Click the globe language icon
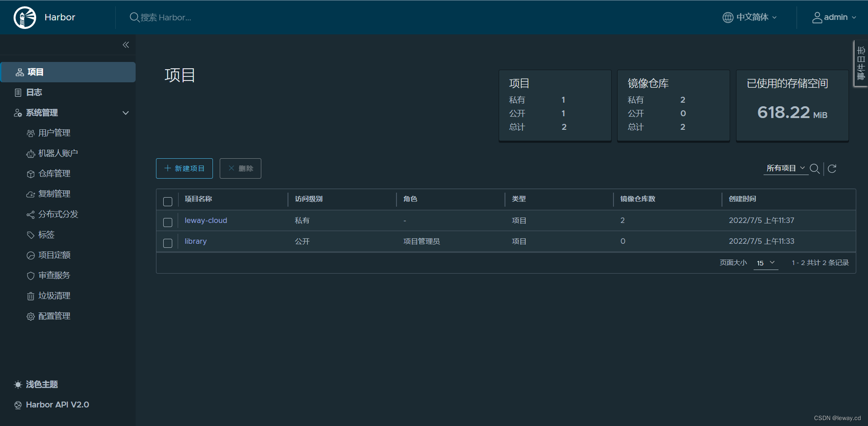The height and width of the screenshot is (426, 868). coord(728,17)
